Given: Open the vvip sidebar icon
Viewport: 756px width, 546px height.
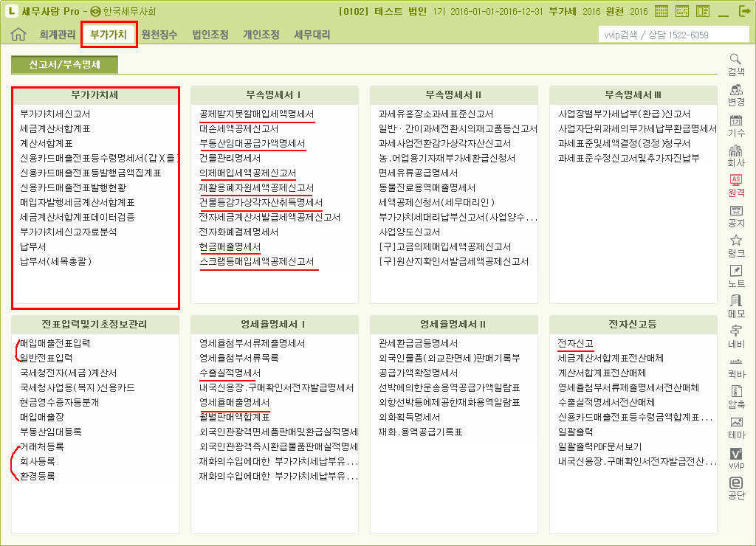Looking at the screenshot, I should [x=736, y=457].
